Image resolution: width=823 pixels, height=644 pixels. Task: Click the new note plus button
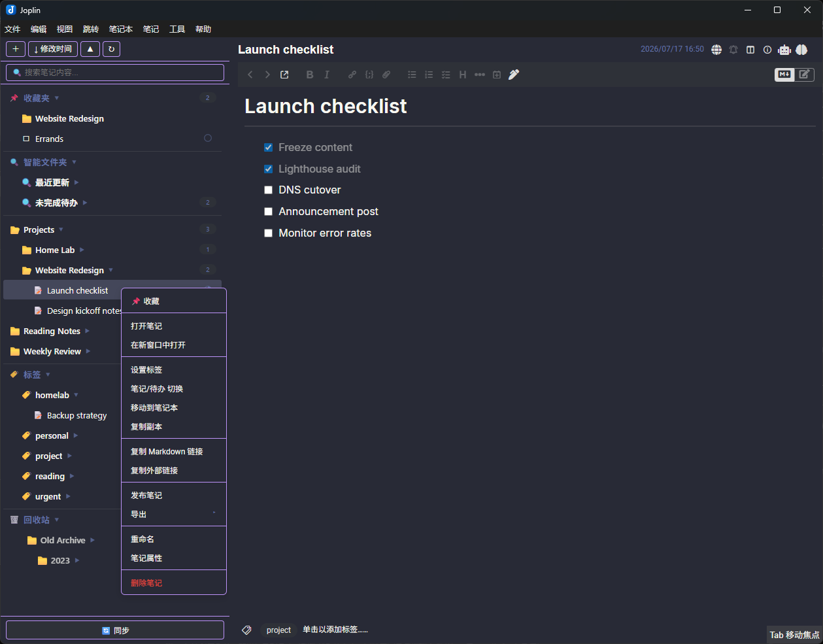(x=16, y=49)
